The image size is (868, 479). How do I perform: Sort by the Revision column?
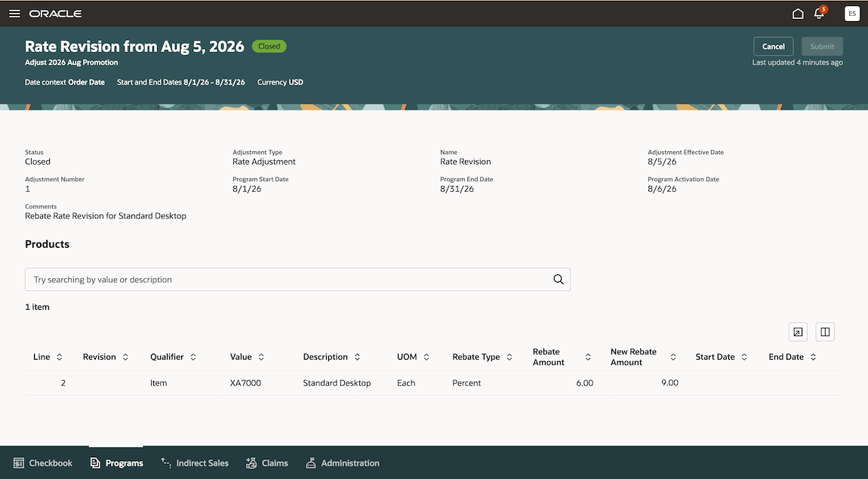125,357
